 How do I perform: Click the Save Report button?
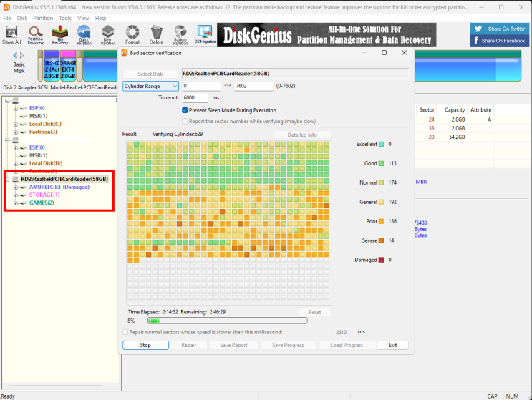click(233, 345)
